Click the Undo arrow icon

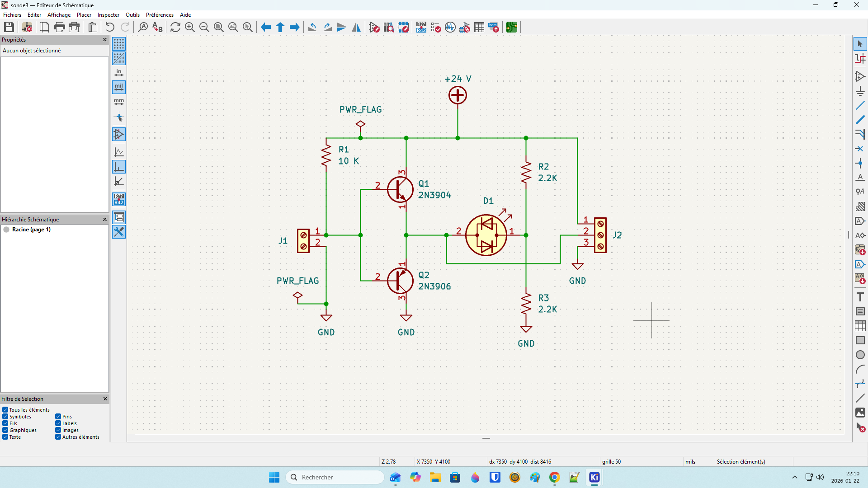point(110,27)
